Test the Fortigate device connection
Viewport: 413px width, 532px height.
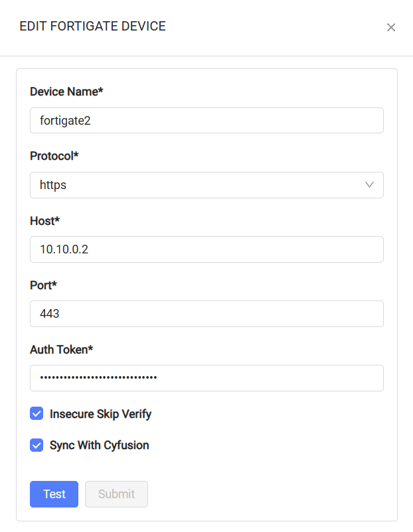pyautogui.click(x=54, y=494)
